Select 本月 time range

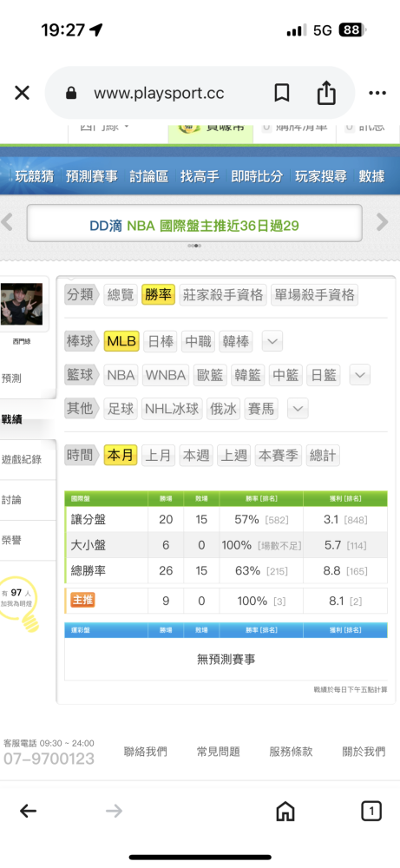pyautogui.click(x=121, y=456)
